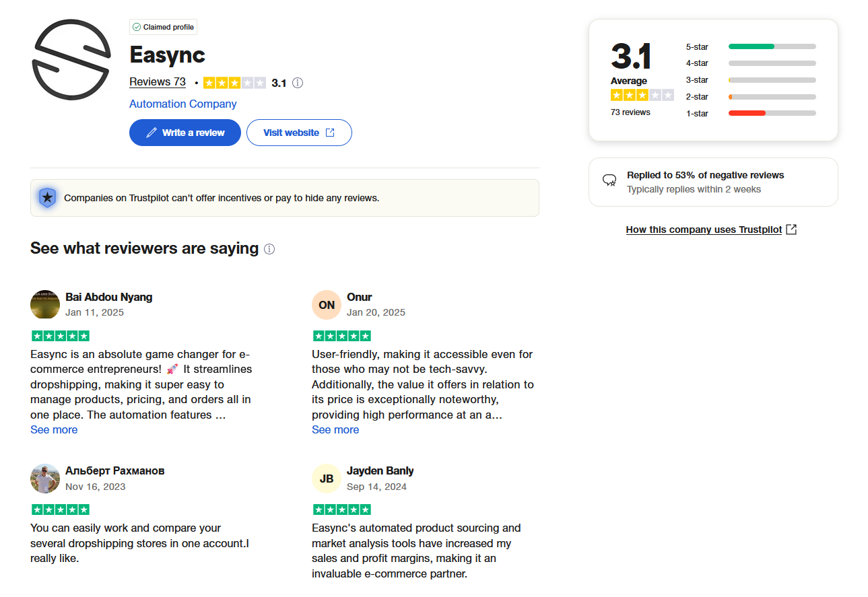The height and width of the screenshot is (597, 868).
Task: Click the external link icon after 'How this company uses Trustpilot'
Action: click(792, 230)
